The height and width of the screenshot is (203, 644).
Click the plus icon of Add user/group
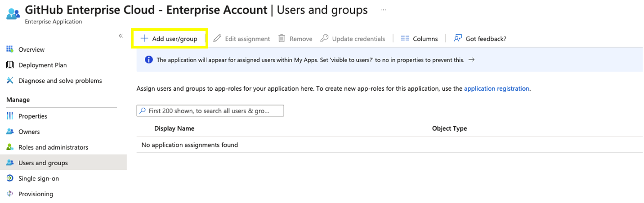click(144, 39)
